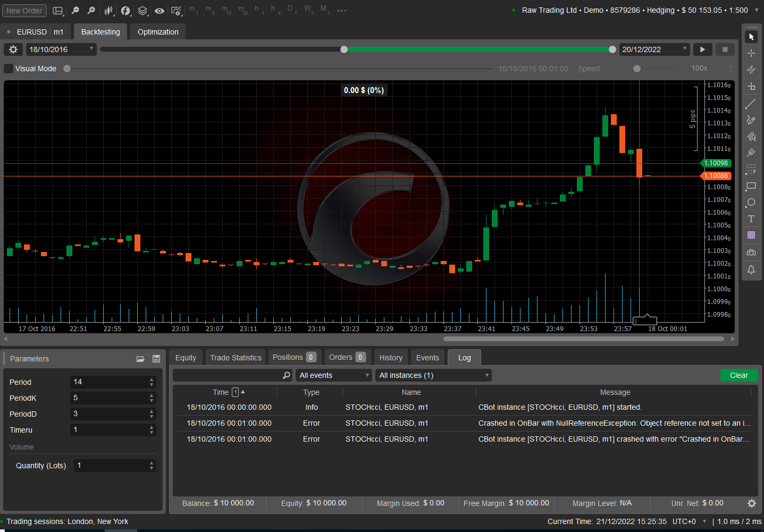Select the equidistant channel tool
This screenshot has width=764, height=532.
tap(751, 136)
